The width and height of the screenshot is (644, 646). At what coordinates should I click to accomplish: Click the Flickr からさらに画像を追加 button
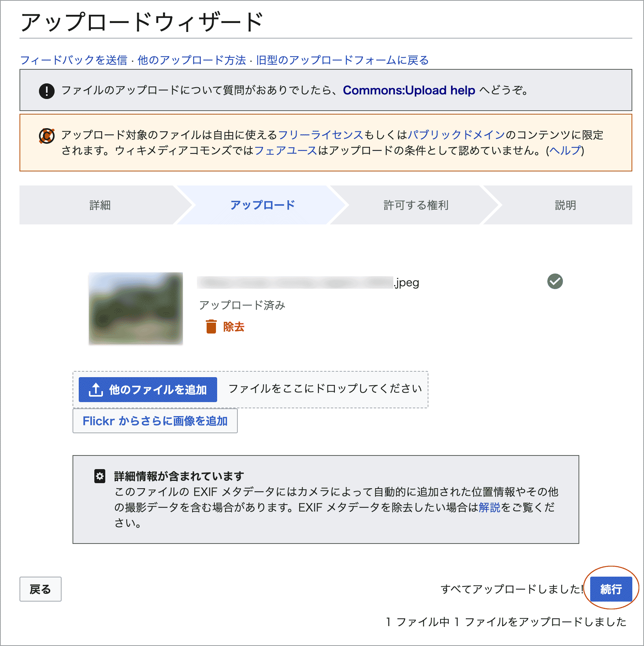click(x=155, y=421)
